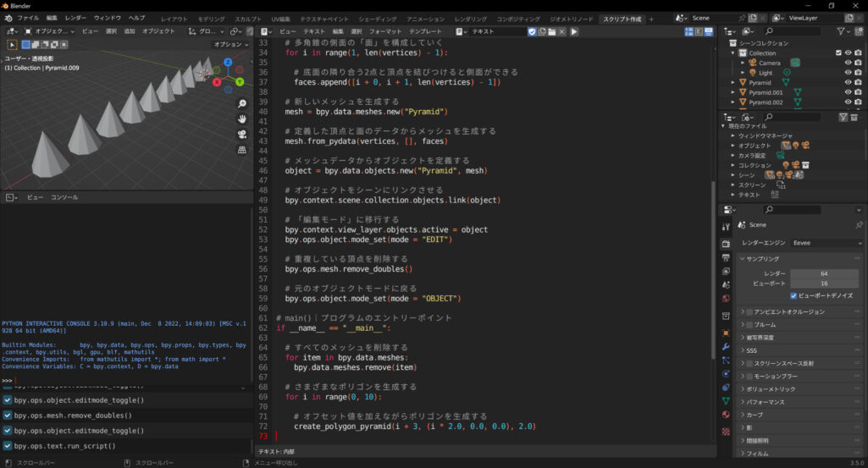Select the tweak select tool icon

12,44
